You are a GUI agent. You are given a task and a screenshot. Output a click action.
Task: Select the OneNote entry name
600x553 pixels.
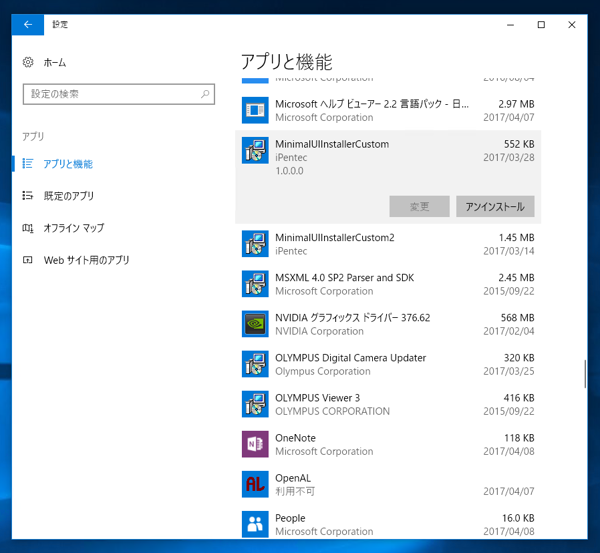[295, 438]
